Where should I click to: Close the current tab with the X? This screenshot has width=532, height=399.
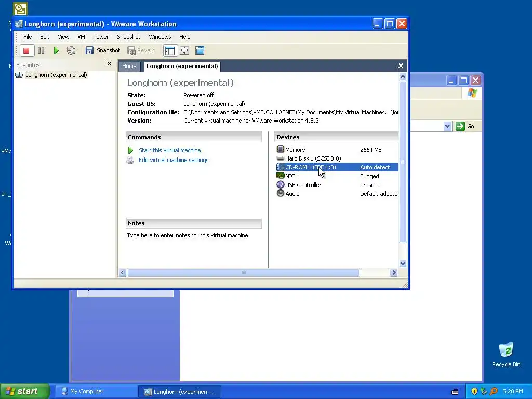(x=401, y=66)
